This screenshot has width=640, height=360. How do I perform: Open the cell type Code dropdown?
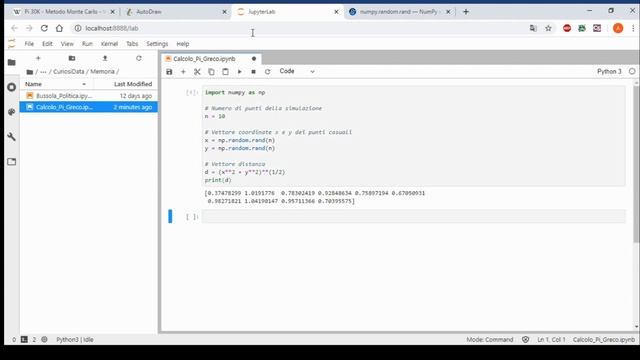tap(297, 71)
